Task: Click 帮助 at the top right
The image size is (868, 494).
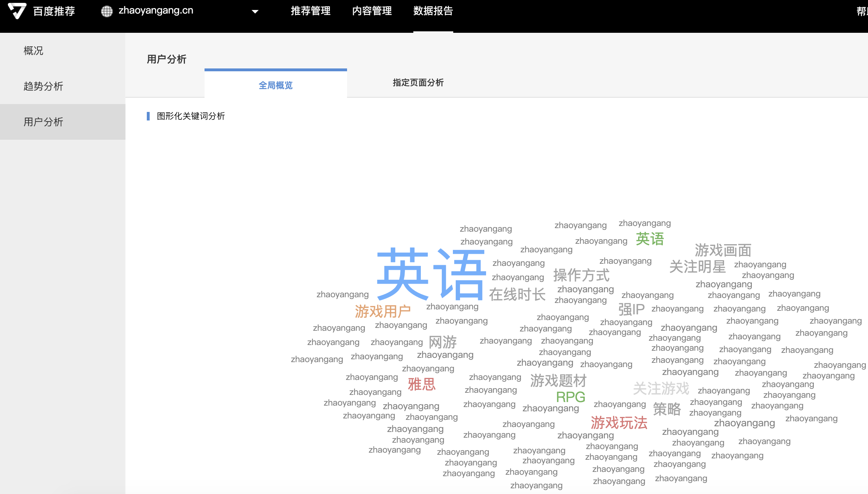Action: pos(862,11)
